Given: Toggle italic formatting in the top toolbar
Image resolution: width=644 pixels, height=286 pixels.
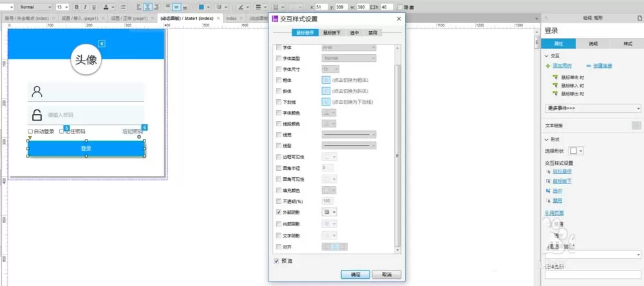Looking at the screenshot, I should pos(85,7).
